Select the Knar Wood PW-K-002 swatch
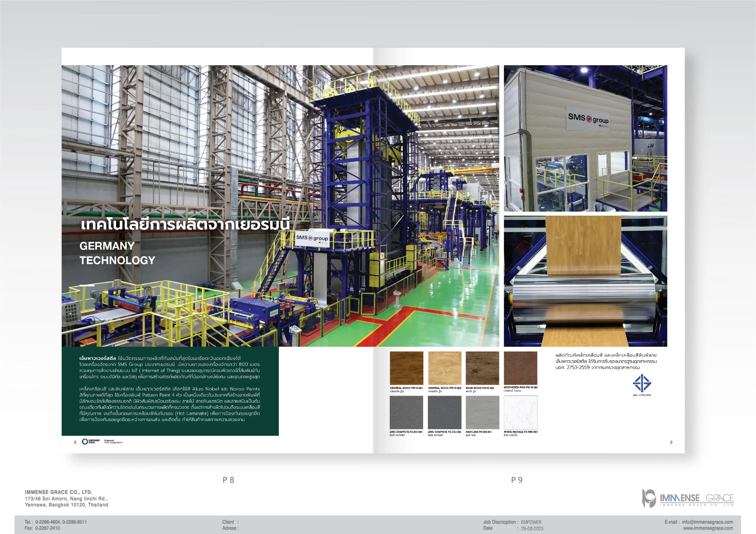Image resolution: width=756 pixels, height=534 pixels. click(x=482, y=368)
